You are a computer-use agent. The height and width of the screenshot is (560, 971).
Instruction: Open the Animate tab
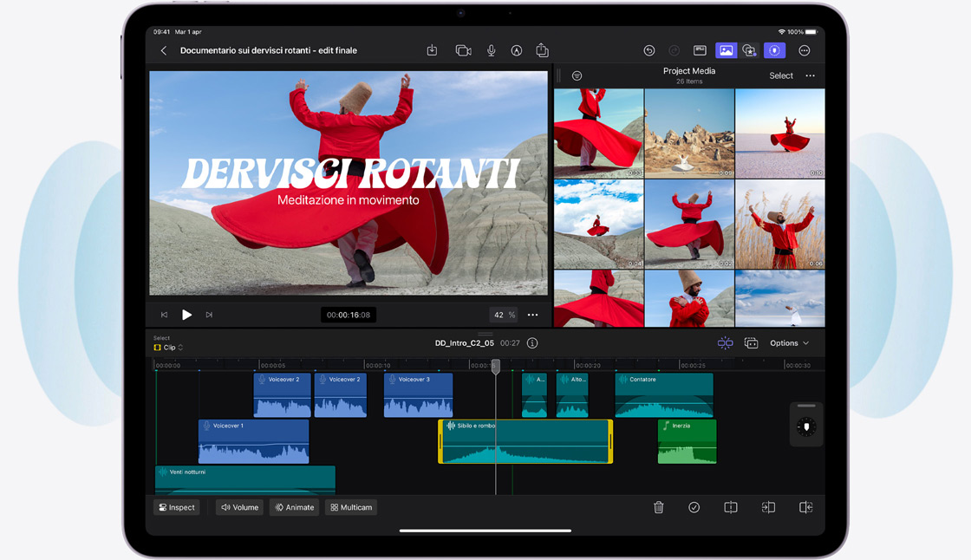click(x=294, y=507)
